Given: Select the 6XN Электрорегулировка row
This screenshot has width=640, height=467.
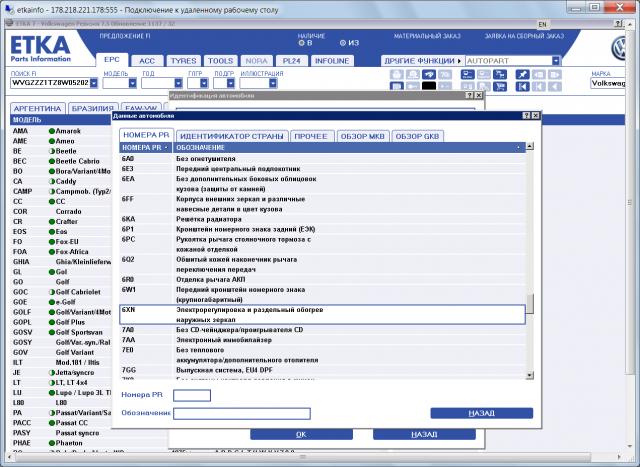Looking at the screenshot, I should point(322,314).
